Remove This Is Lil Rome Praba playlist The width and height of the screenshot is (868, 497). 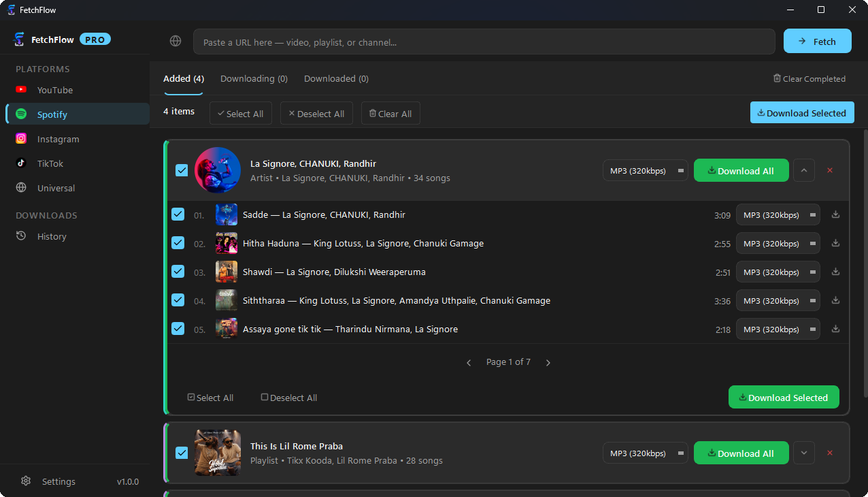coord(830,453)
